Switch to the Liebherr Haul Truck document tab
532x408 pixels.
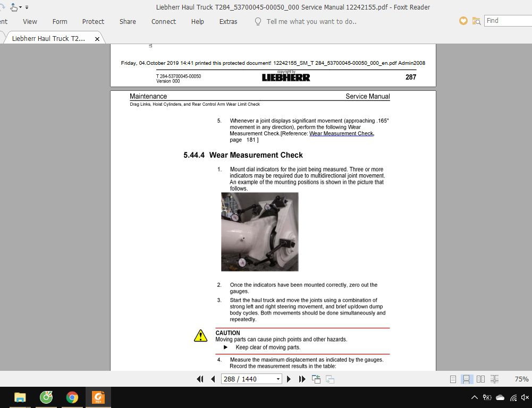[48, 39]
